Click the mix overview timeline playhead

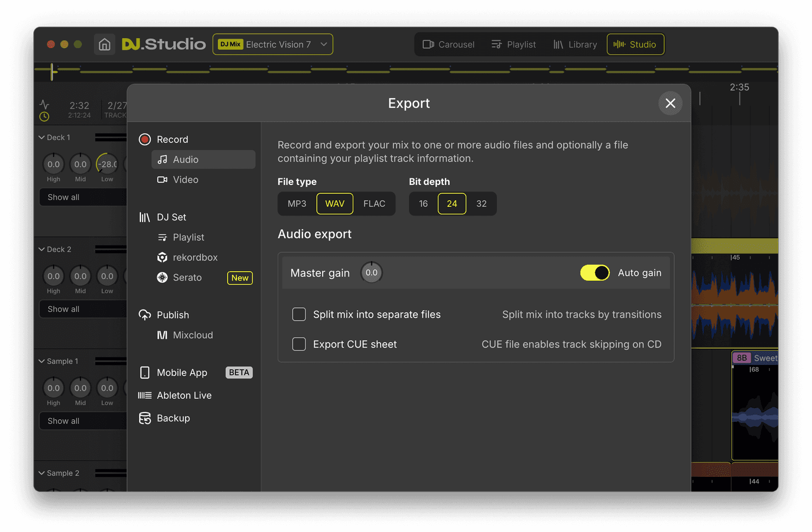pyautogui.click(x=52, y=71)
